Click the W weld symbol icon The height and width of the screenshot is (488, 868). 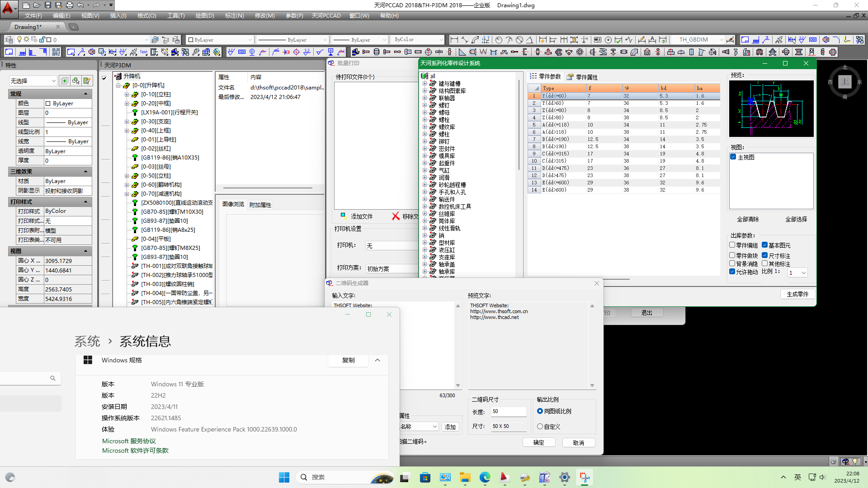[483, 52]
